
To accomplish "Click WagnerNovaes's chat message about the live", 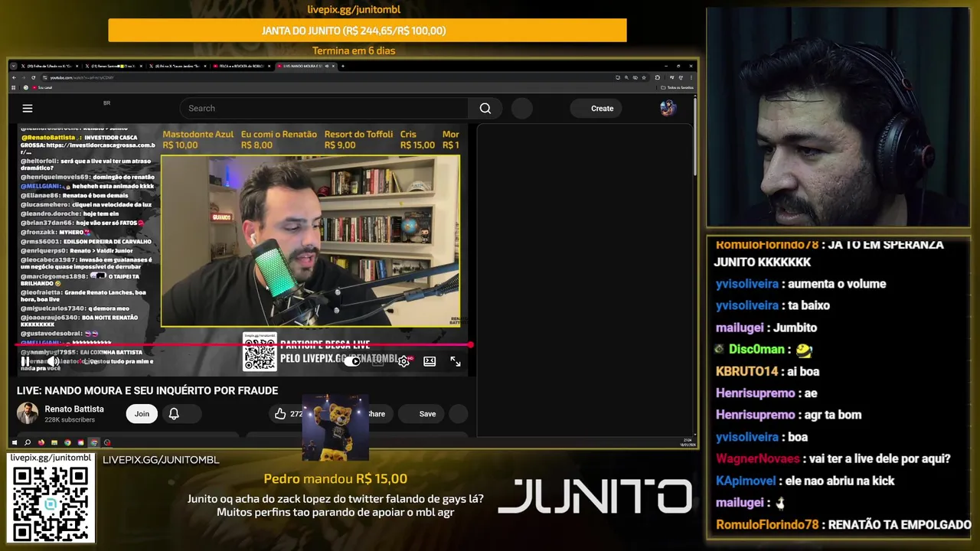I will [x=833, y=459].
